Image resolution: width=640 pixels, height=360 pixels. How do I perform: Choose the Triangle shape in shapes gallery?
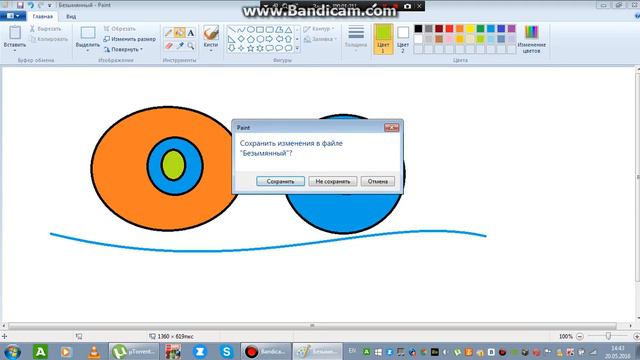tap(288, 29)
